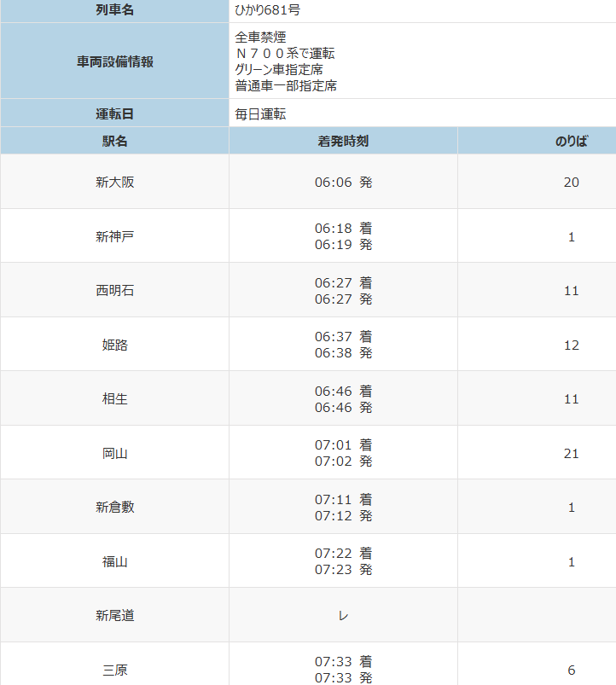Select the 06:46 発 departure time

[x=343, y=408]
